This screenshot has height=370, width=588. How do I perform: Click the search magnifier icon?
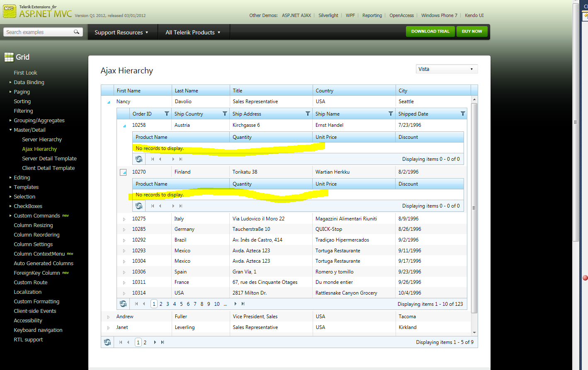click(76, 32)
